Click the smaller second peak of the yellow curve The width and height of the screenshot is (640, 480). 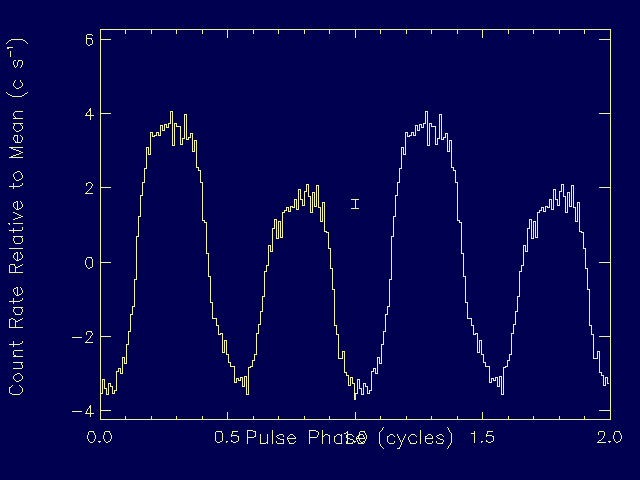307,187
